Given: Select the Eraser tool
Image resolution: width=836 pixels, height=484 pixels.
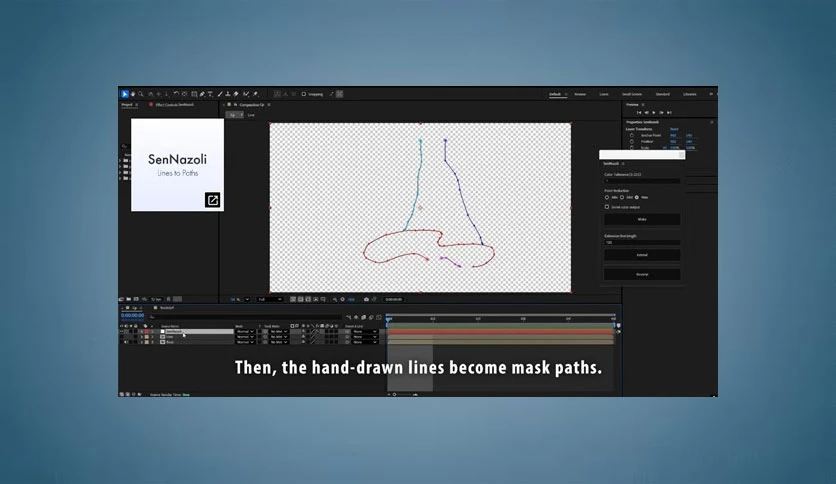Looking at the screenshot, I should 236,94.
